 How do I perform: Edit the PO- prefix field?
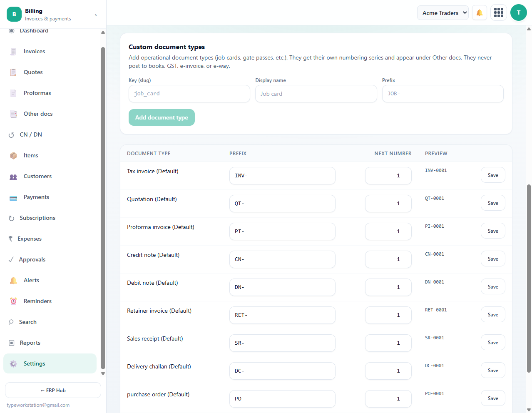(x=282, y=399)
